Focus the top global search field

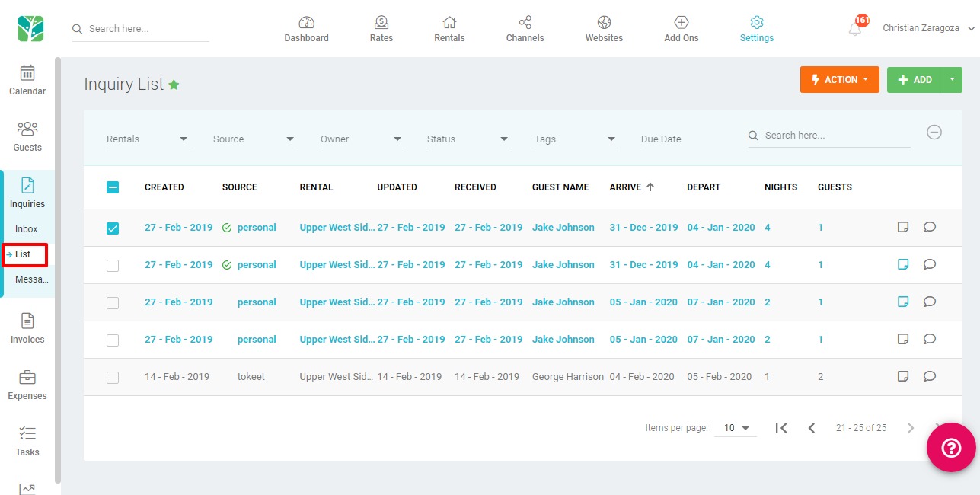(141, 29)
